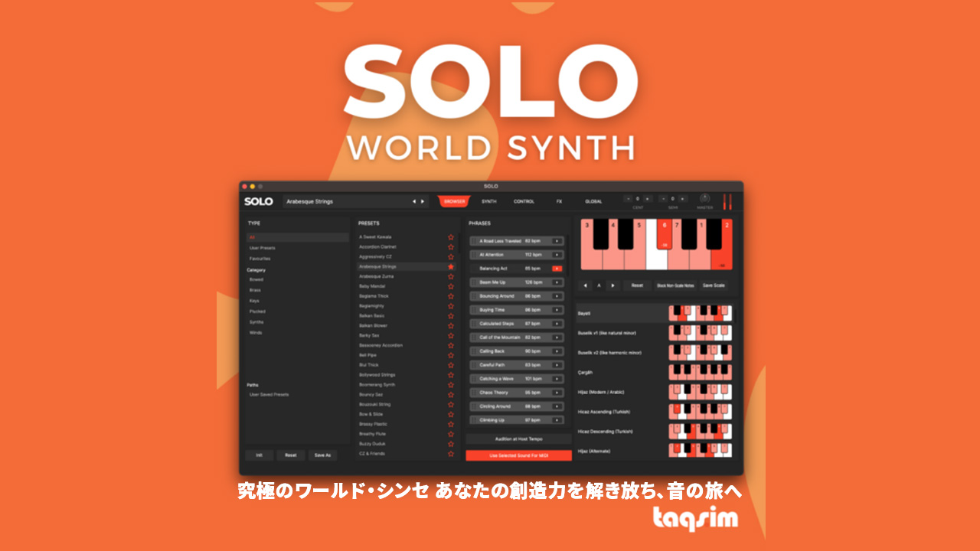Click the next preset arrow beside Arabesque Strings
The width and height of the screenshot is (980, 551).
tap(423, 201)
